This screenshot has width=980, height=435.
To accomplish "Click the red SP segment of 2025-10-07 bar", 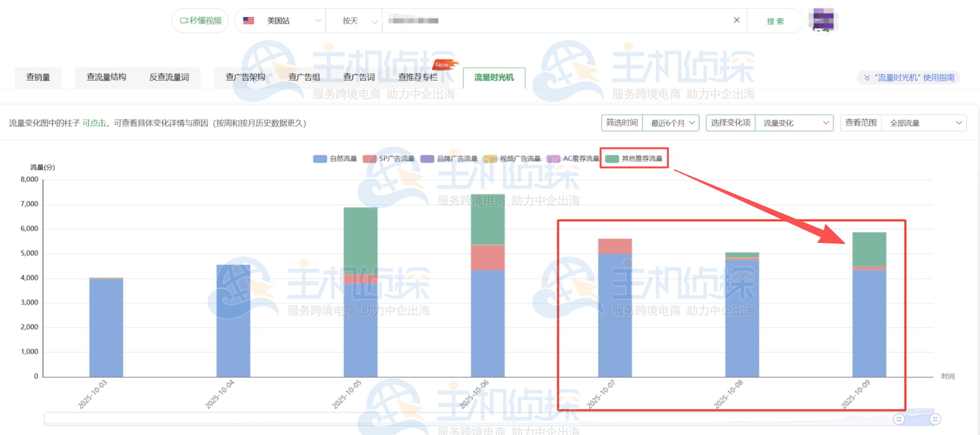I will point(615,246).
